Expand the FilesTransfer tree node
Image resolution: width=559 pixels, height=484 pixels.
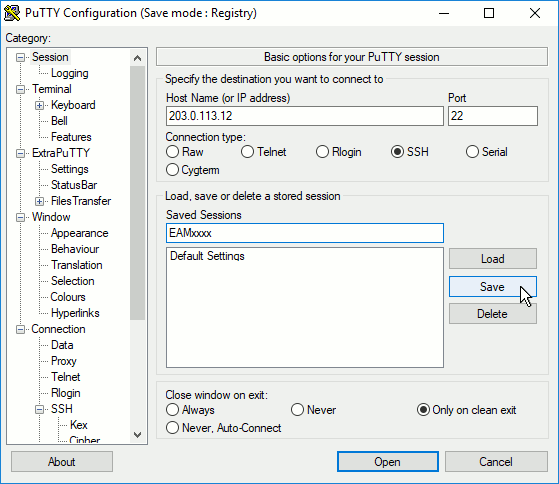(x=40, y=201)
